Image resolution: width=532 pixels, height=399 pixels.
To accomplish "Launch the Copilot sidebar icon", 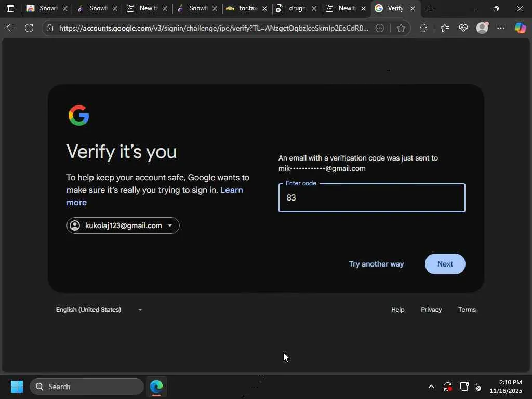I will tap(520, 28).
